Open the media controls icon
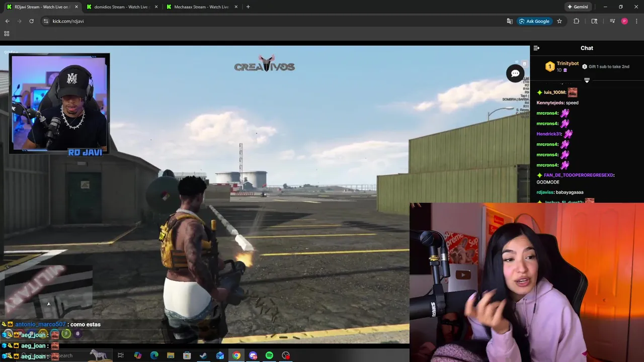The width and height of the screenshot is (644, 362). point(612,21)
